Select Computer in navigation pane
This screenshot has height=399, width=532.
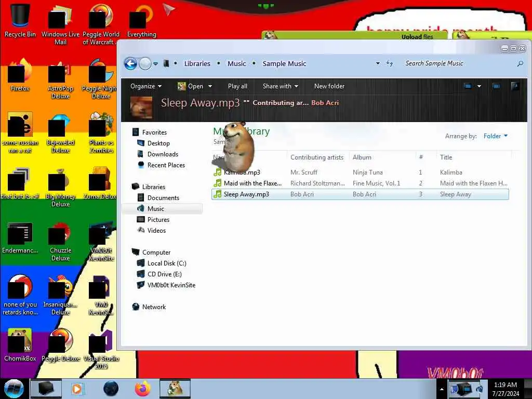pos(156,252)
